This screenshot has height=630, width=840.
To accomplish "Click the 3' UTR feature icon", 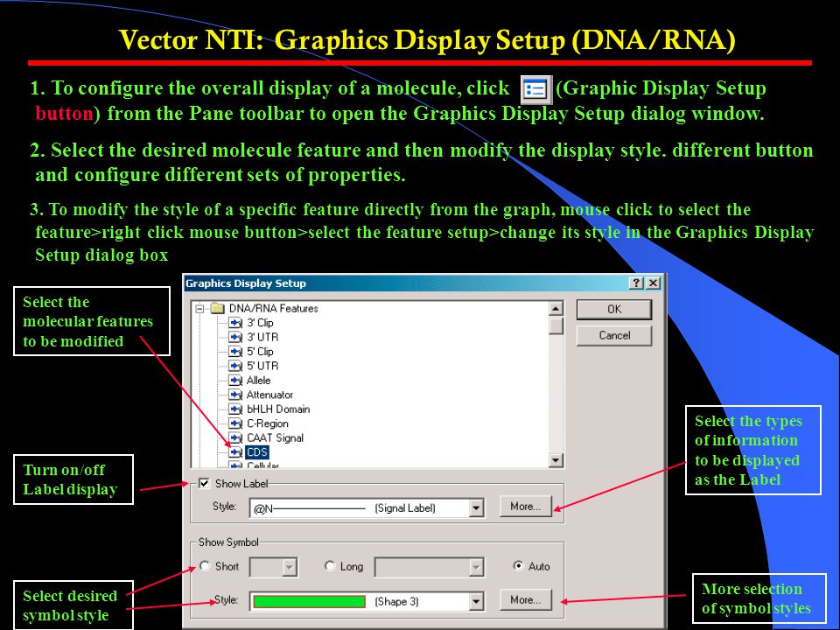I will click(x=235, y=337).
